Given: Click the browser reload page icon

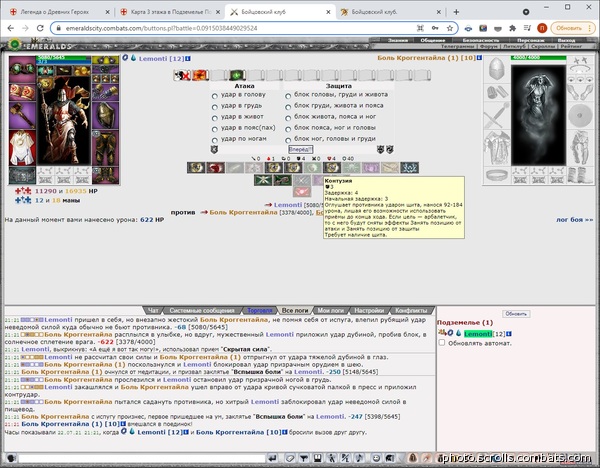Looking at the screenshot, I should tap(40, 28).
